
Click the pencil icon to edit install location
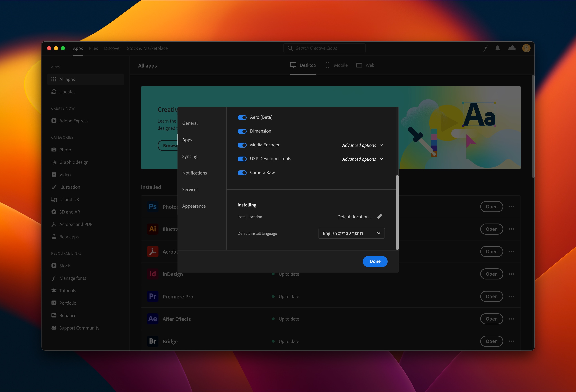[x=379, y=217]
